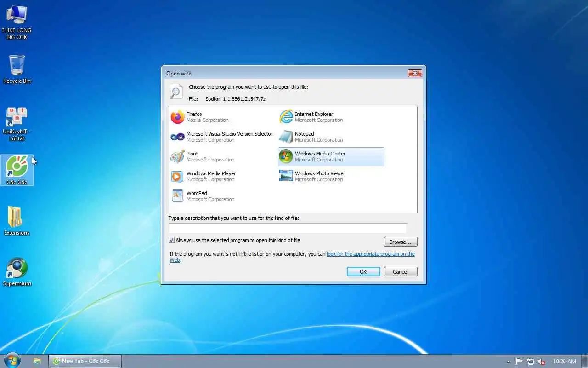Click the Cancel button

(401, 272)
